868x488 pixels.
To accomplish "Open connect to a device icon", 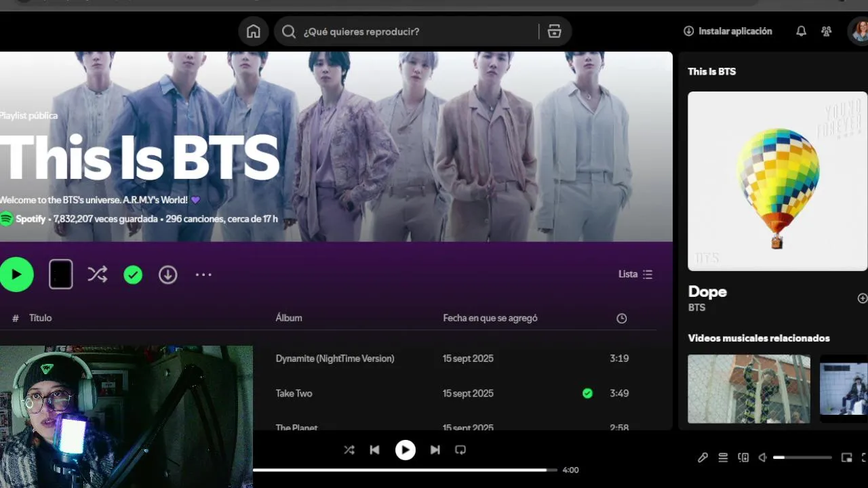I will point(743,457).
